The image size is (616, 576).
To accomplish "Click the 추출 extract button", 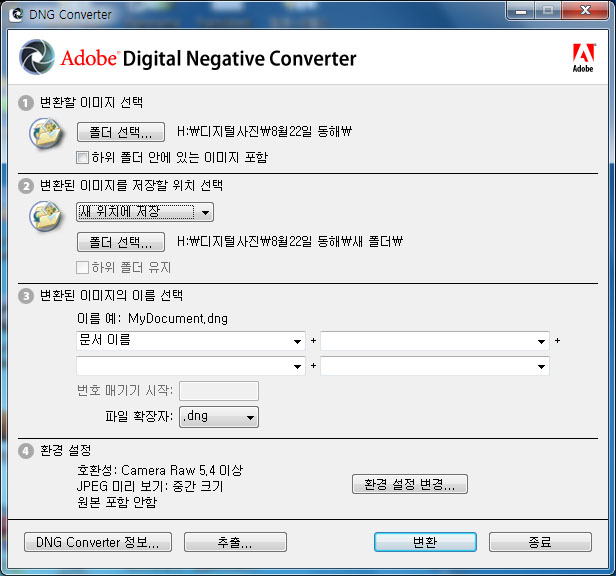I will pyautogui.click(x=235, y=542).
